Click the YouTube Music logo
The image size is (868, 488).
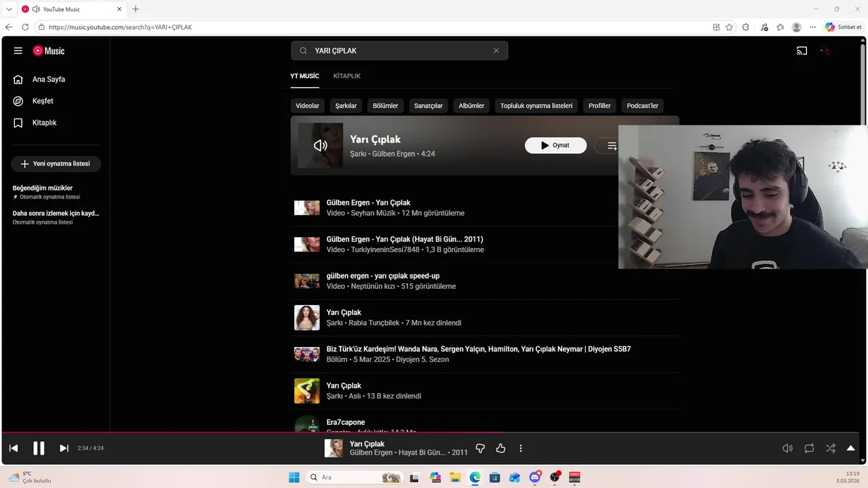[x=49, y=51]
